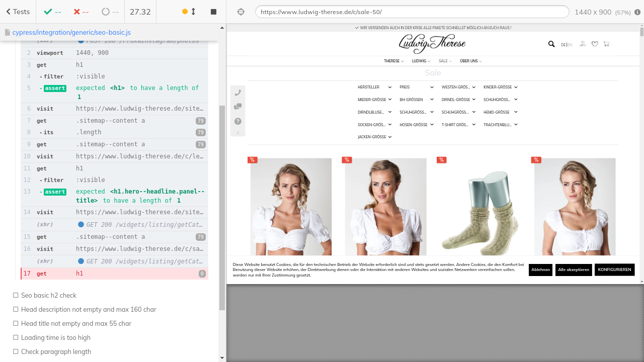Click the shop search magnifier icon
Viewport: 644px width, 362px height.
coord(551,44)
